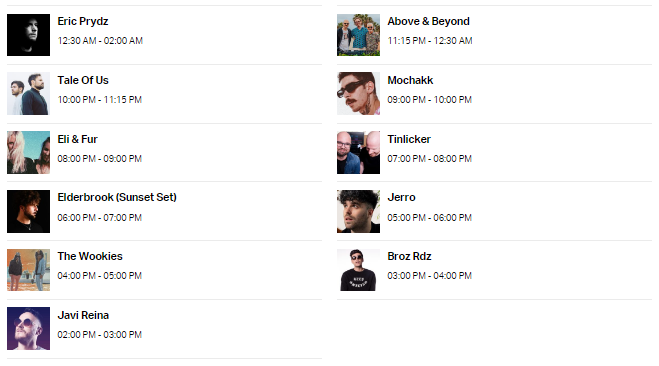Select Tale Of Us artist image

coord(28,94)
